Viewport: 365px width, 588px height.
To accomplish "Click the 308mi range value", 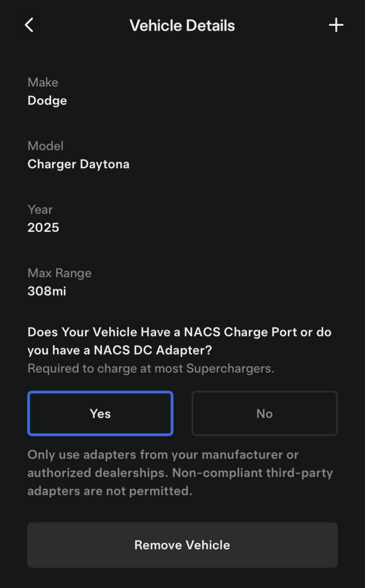I will [47, 291].
